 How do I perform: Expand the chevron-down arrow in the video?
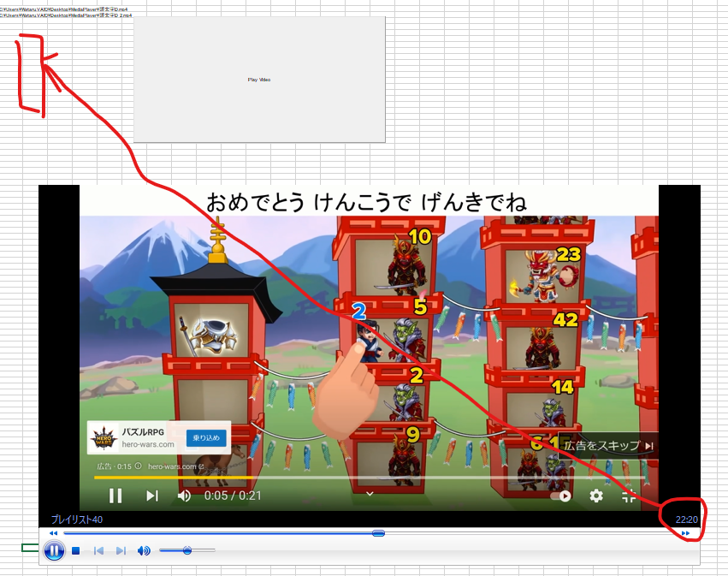pyautogui.click(x=370, y=494)
